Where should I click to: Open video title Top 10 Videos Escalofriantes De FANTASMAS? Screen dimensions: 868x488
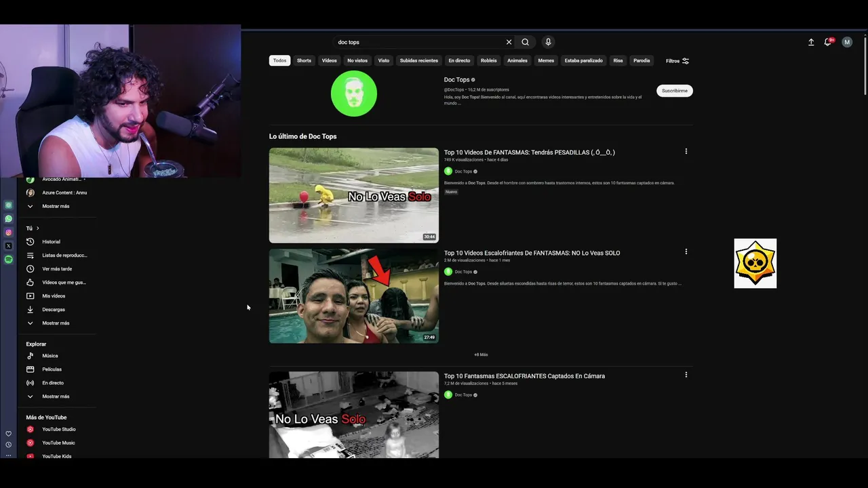point(532,253)
